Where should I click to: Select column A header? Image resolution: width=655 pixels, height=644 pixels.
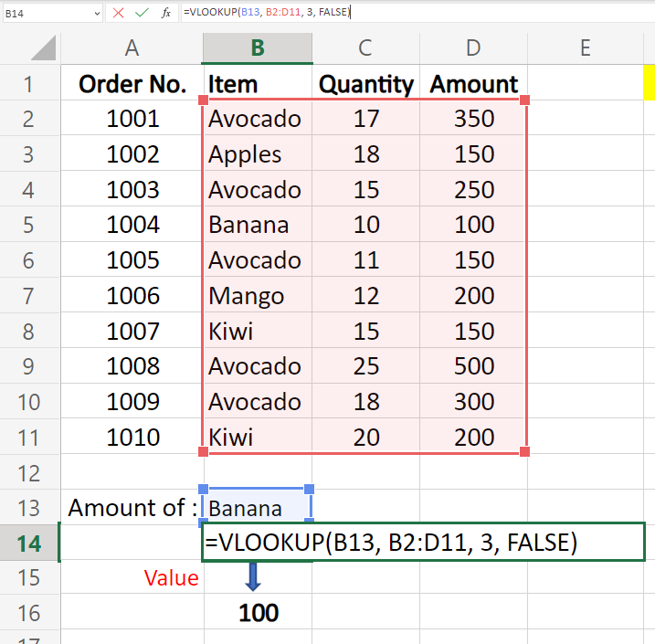(x=132, y=48)
